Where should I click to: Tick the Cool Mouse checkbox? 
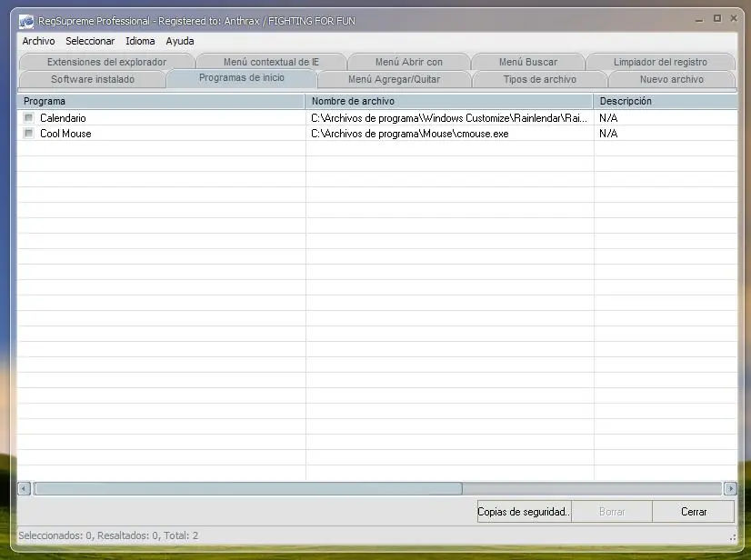[29, 133]
